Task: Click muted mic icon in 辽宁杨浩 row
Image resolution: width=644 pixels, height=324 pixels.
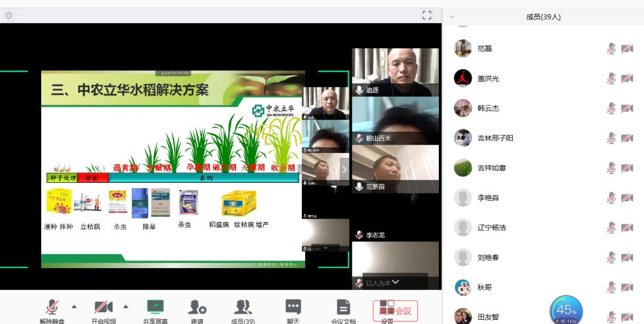Action: (611, 228)
